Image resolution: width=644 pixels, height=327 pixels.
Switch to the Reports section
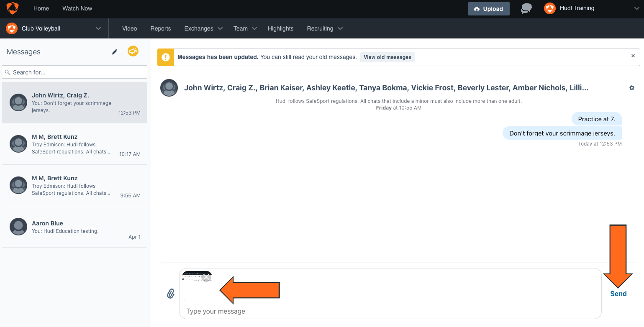160,28
